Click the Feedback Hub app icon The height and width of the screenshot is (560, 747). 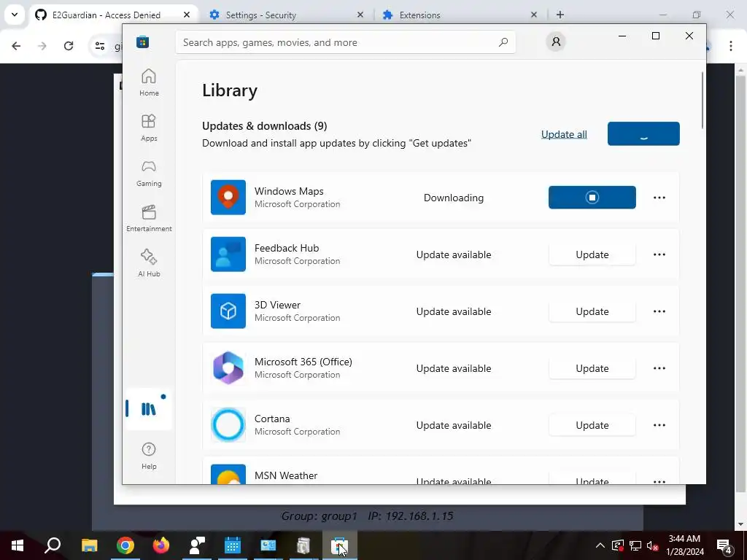tap(228, 254)
